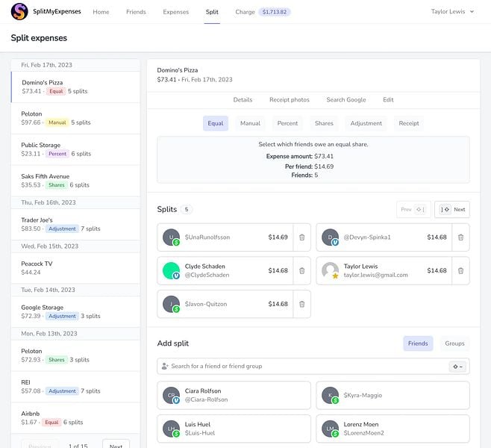Viewport: 491px width, 448px height.
Task: Delete the $UnaRunolfsson split with trash icon
Action: [302, 237]
